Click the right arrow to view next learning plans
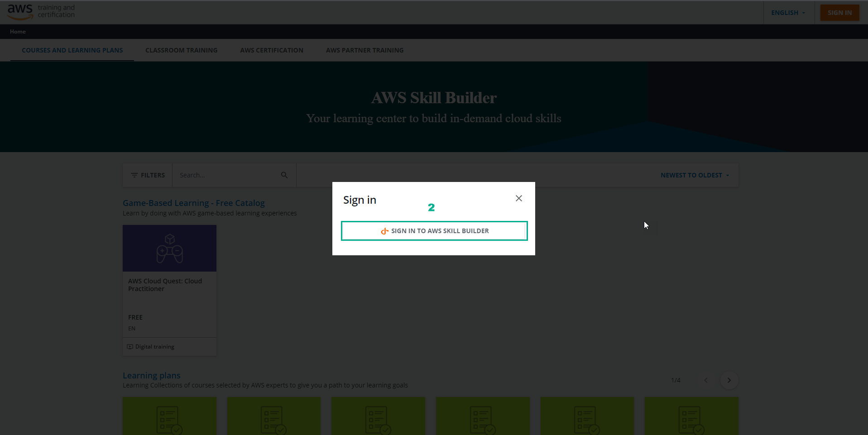 point(729,380)
